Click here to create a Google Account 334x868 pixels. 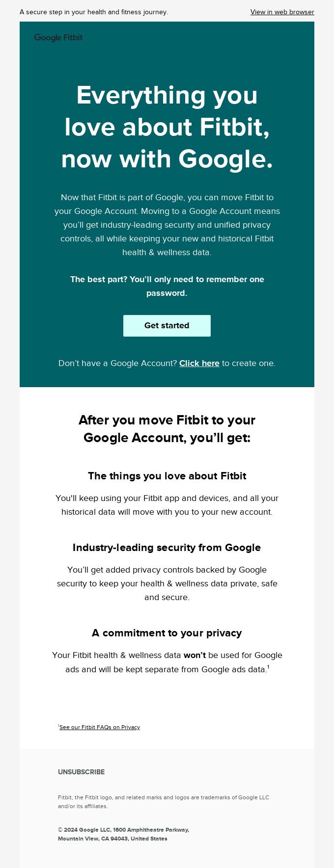pyautogui.click(x=199, y=363)
